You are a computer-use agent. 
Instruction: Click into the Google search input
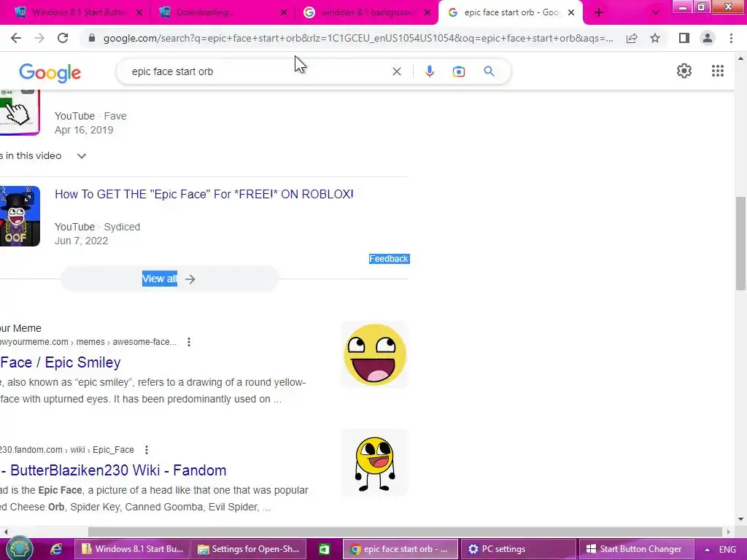click(x=258, y=71)
